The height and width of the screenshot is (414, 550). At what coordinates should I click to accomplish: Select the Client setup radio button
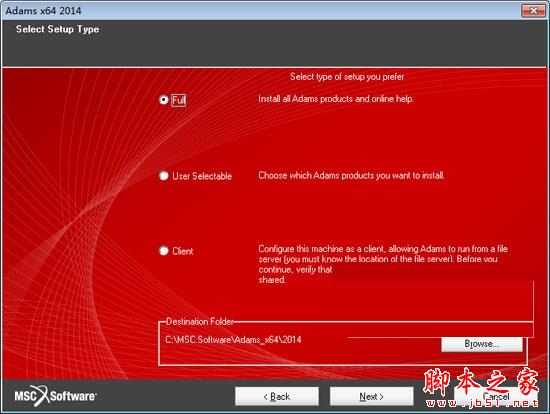click(163, 251)
